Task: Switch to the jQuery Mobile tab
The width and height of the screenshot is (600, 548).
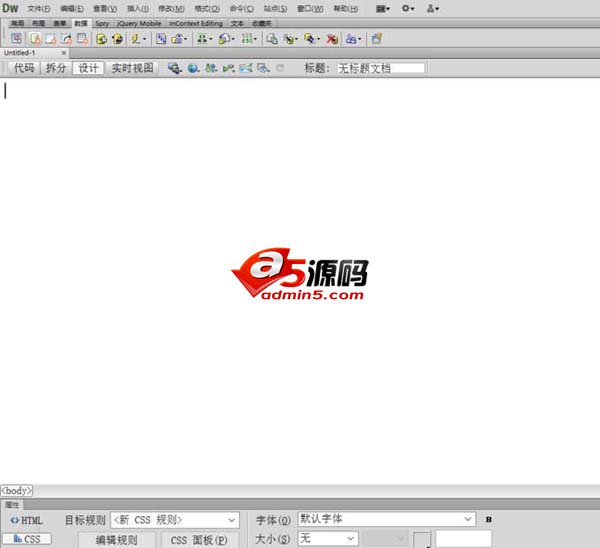Action: [x=139, y=24]
